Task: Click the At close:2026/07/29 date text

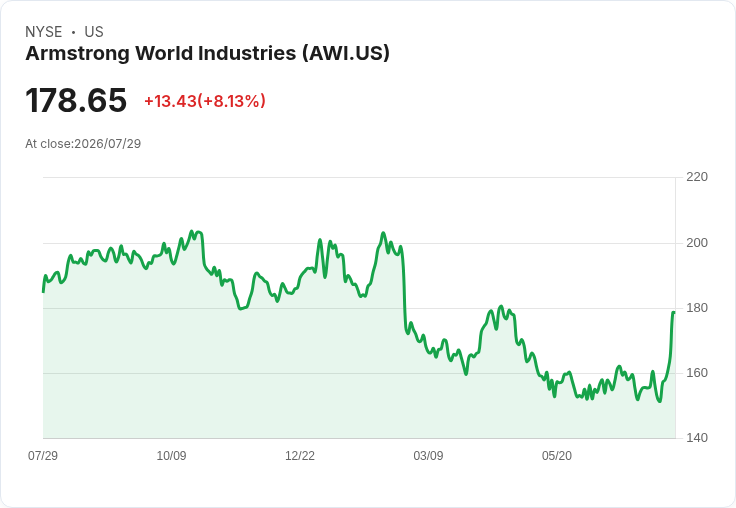Action: tap(83, 144)
